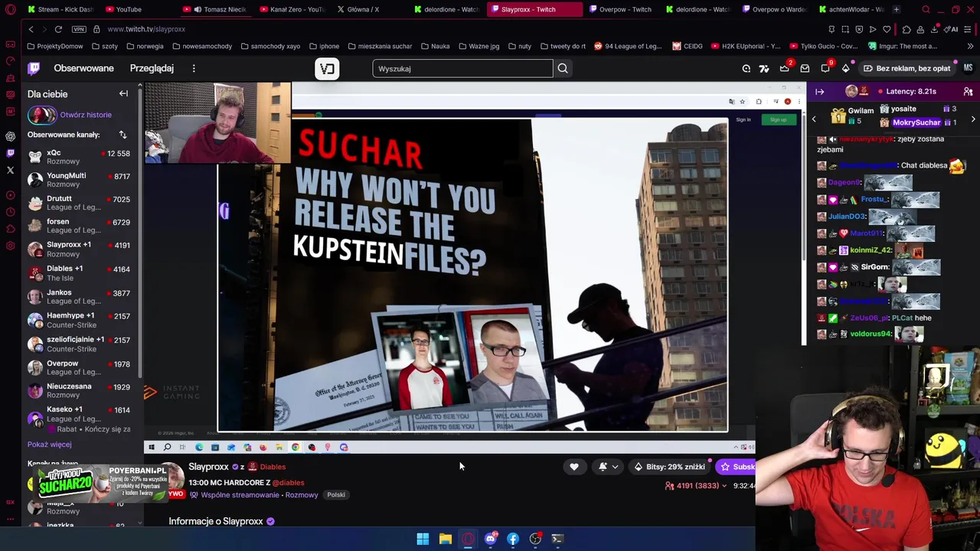This screenshot has width=980, height=551.
Task: Show more followed channels (Pokaż więcej)
Action: [x=49, y=444]
